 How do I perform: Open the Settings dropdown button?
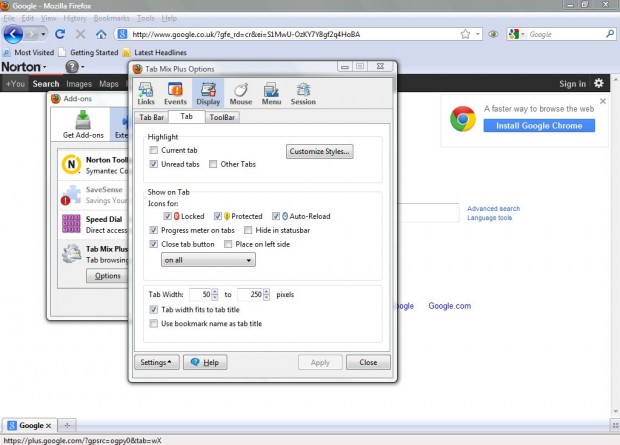pos(157,362)
